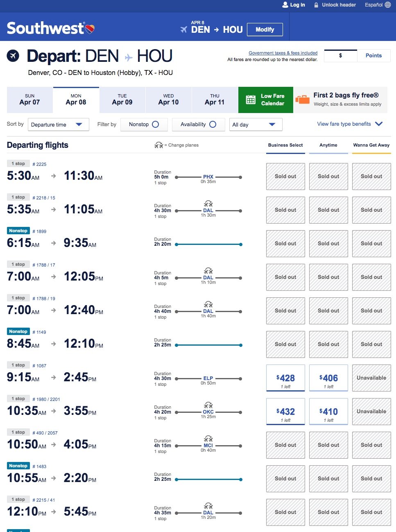Expand View fare type benefits
The height and width of the screenshot is (532, 396).
tap(350, 124)
